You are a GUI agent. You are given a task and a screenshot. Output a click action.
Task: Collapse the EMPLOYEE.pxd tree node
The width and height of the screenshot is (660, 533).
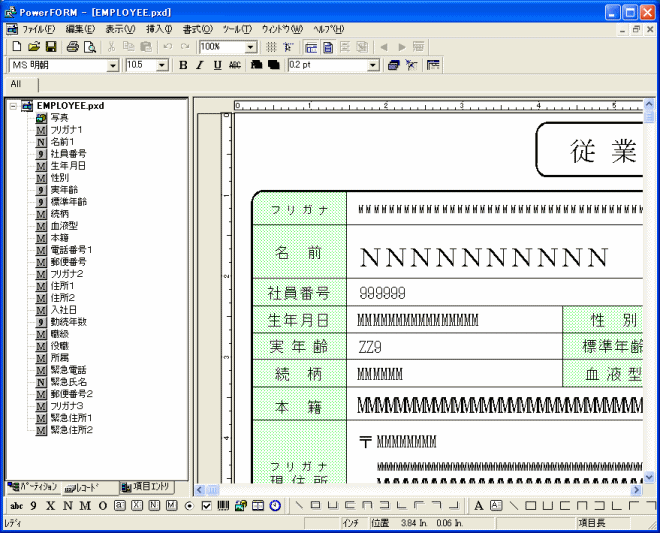pyautogui.click(x=12, y=105)
